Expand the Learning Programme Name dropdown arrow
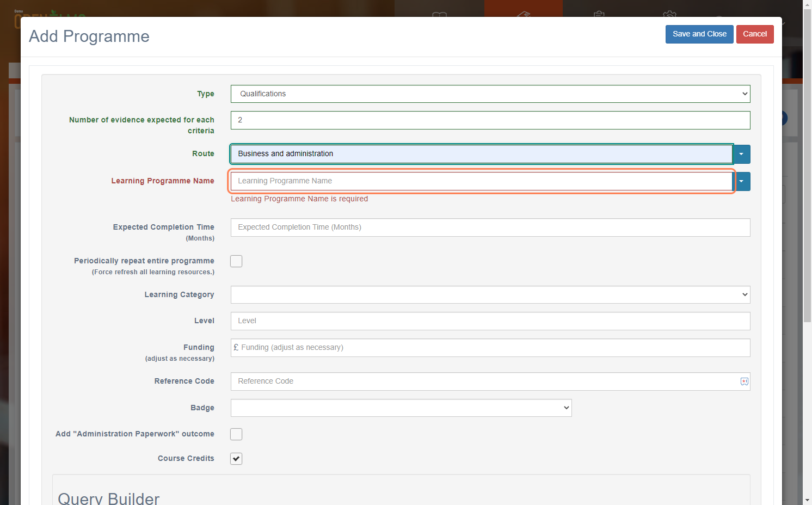The height and width of the screenshot is (505, 812). [x=741, y=181]
